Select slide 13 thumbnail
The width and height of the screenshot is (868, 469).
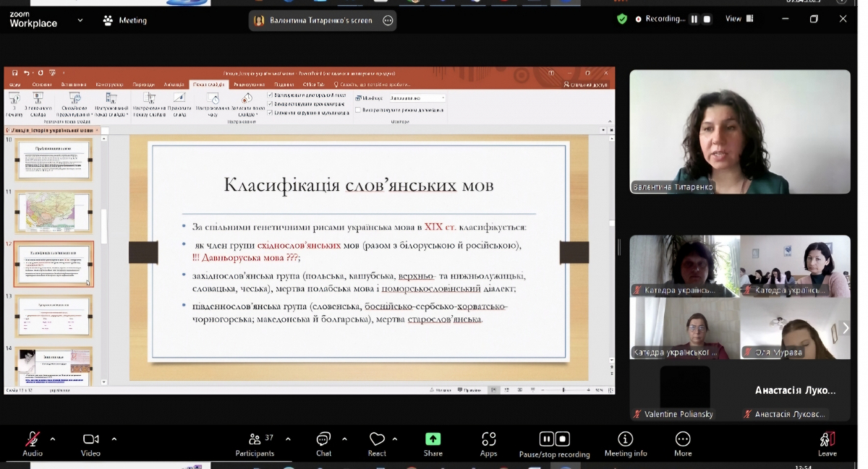click(x=54, y=316)
